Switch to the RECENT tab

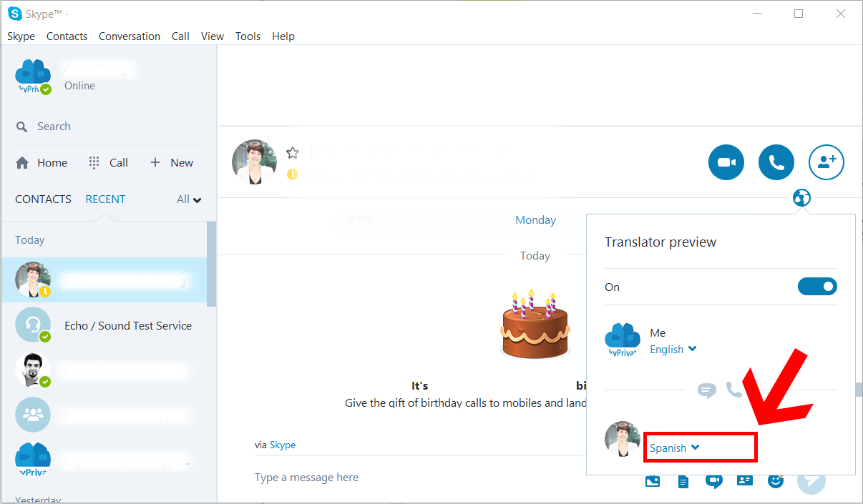[105, 199]
